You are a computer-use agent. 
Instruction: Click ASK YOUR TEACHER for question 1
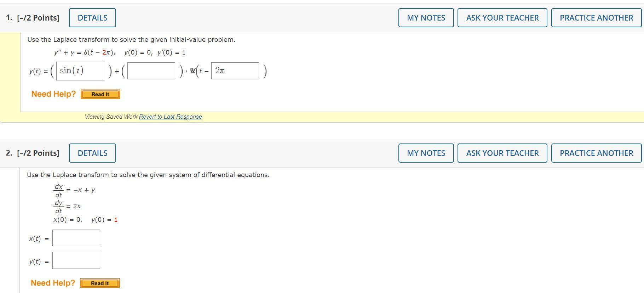tap(502, 18)
